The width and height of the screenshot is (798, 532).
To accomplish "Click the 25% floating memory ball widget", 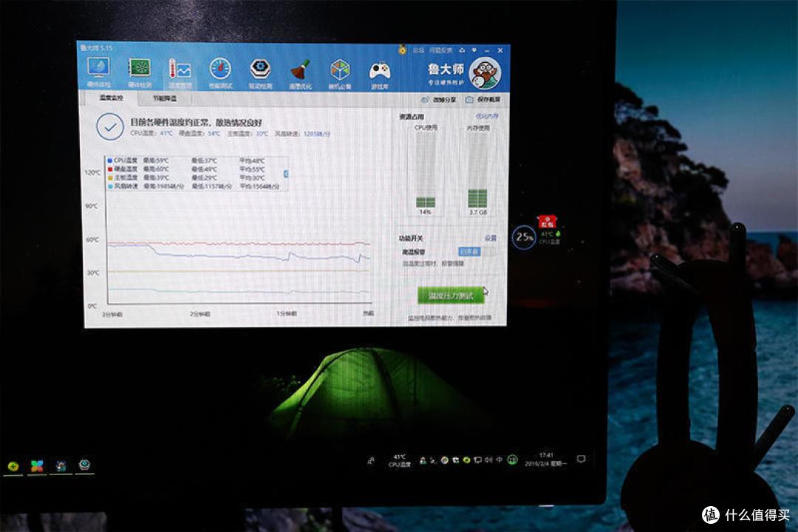I will tap(524, 236).
